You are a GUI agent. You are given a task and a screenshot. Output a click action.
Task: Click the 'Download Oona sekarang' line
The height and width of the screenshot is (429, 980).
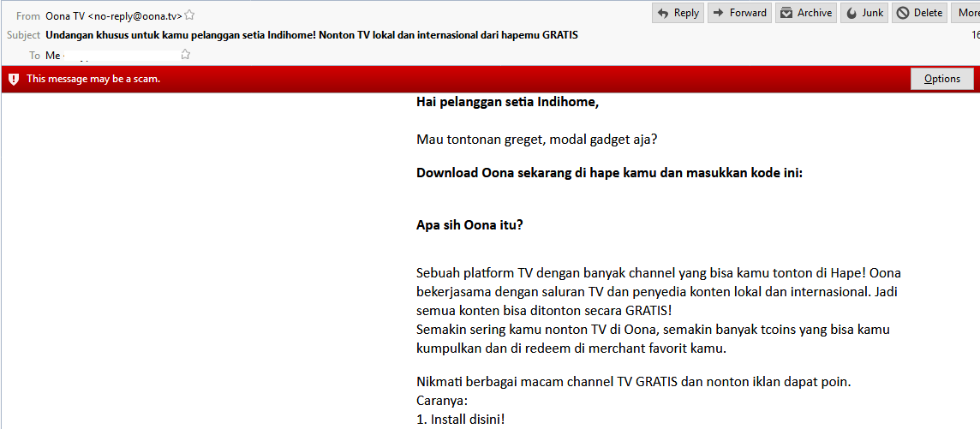coord(609,173)
